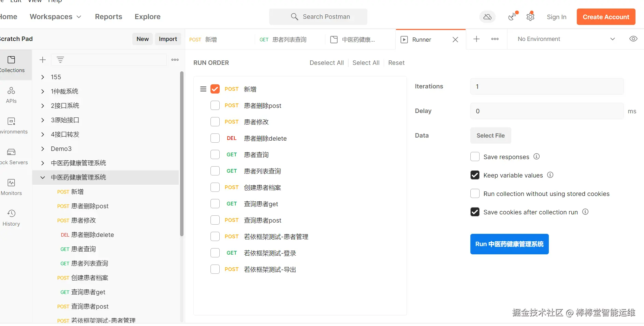Expand the 2接口系统 collection
Image resolution: width=644 pixels, height=326 pixels.
pyautogui.click(x=43, y=106)
